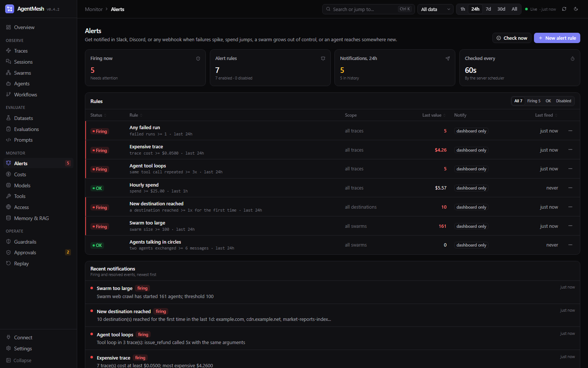Click the AgentMesh logo icon
The width and height of the screenshot is (588, 368).
10,9
